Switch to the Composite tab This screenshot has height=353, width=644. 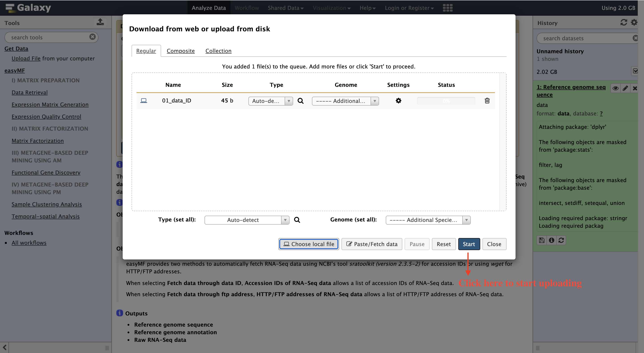pyautogui.click(x=181, y=51)
